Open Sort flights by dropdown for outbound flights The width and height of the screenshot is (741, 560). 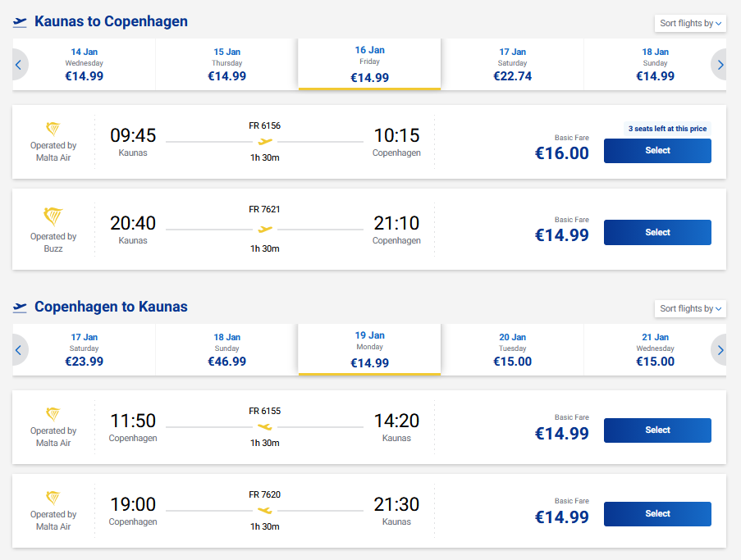(690, 23)
